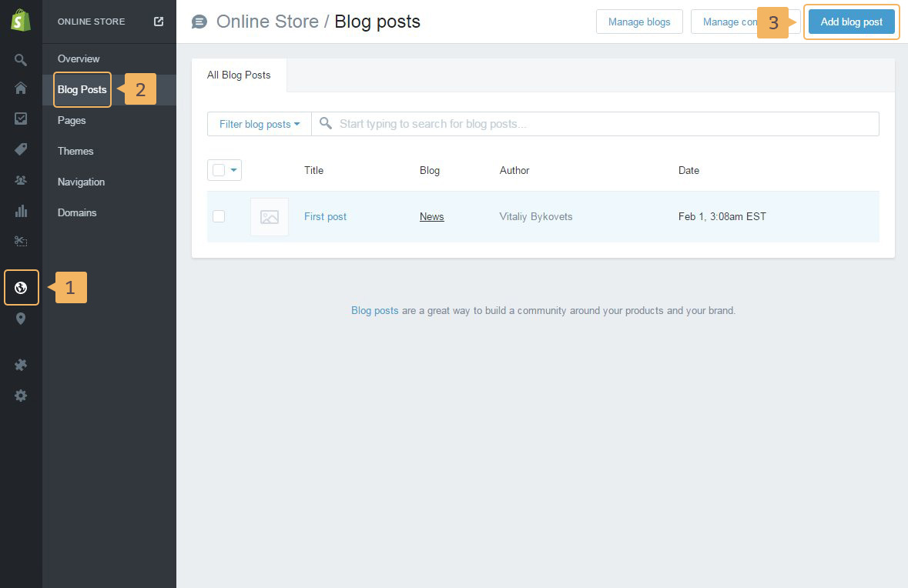This screenshot has height=588, width=908.
Task: Open Apps via the puzzle piece icon
Action: (21, 365)
